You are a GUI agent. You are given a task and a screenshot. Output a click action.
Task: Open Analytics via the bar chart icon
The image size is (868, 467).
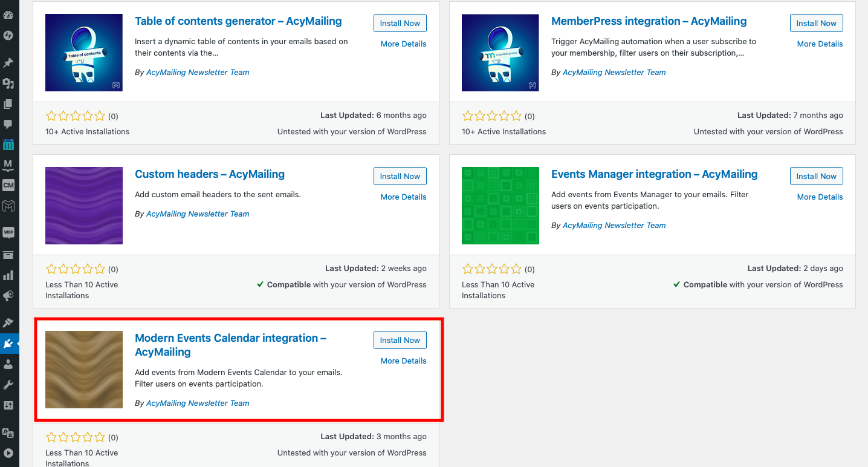pos(8,275)
